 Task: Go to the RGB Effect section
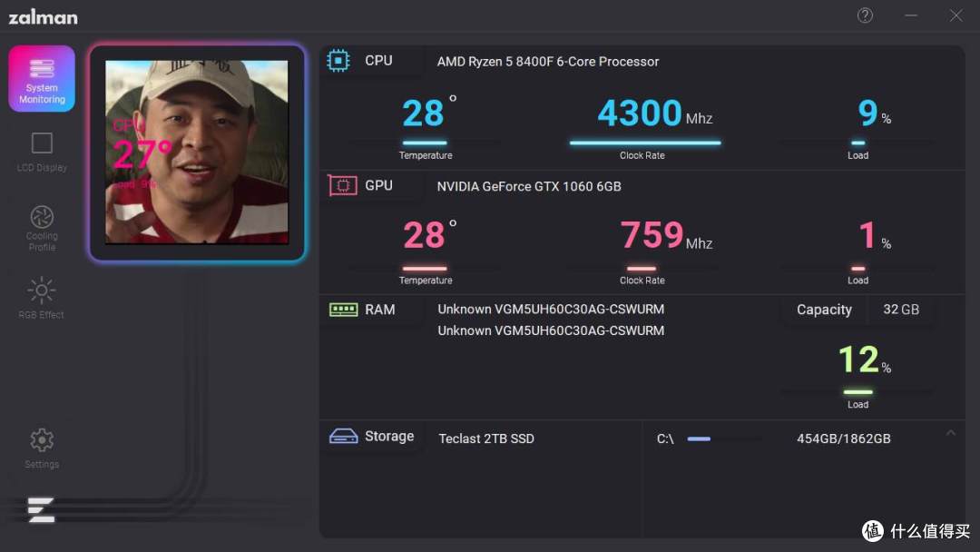pos(41,298)
